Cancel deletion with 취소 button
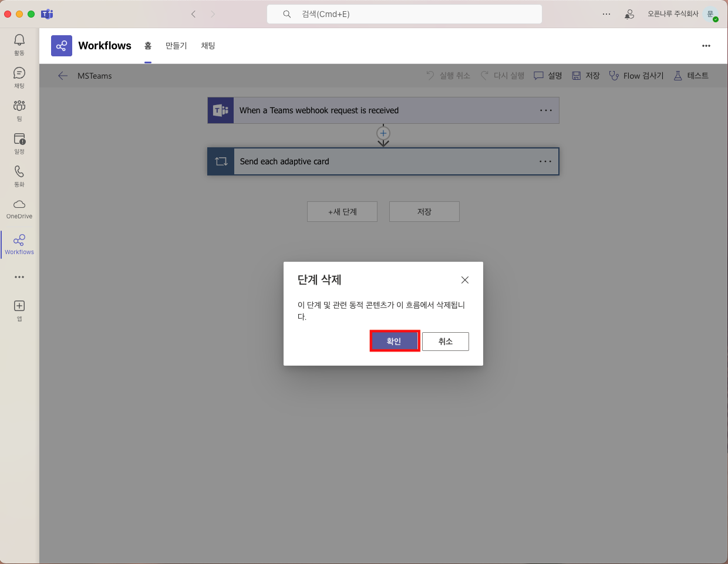The width and height of the screenshot is (728, 564). (445, 341)
